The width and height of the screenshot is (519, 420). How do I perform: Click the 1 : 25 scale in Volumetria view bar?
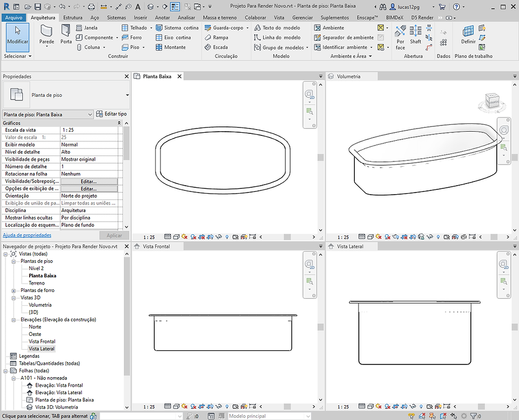(x=343, y=237)
